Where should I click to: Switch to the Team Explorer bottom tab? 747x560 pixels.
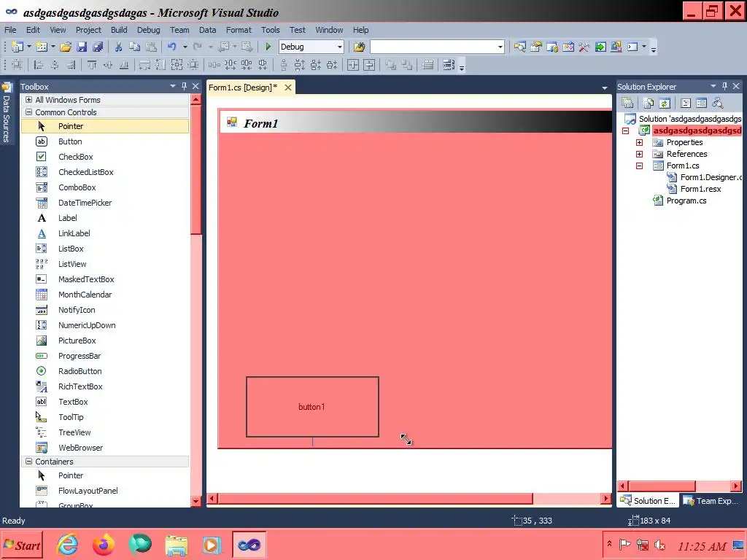click(x=711, y=500)
